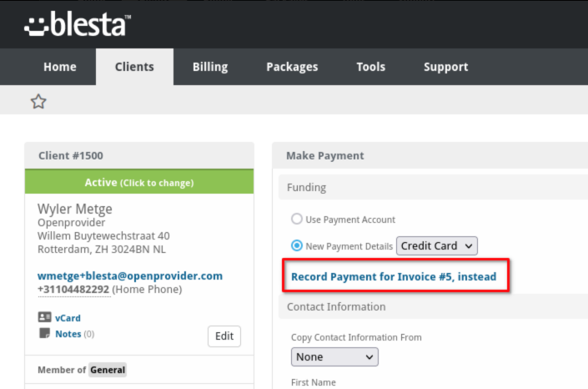Open the client email address link

tap(130, 275)
